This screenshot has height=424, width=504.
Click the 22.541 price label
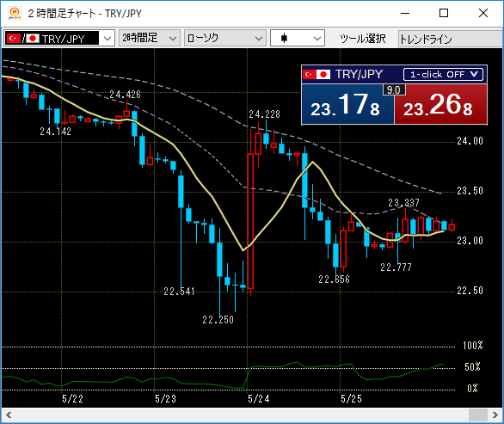(x=179, y=292)
